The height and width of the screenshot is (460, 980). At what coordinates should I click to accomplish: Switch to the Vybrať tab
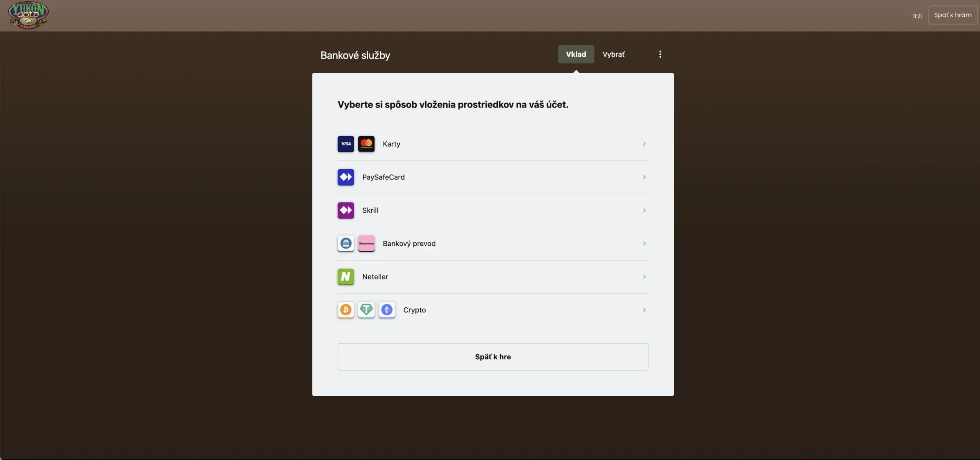[x=613, y=54]
